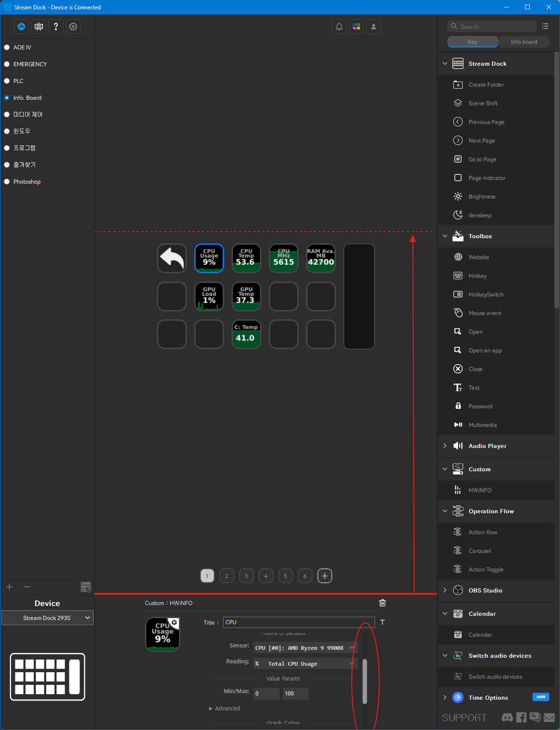The height and width of the screenshot is (730, 560).
Task: Click the trash delete icon for HWiNFO key
Action: tap(382, 603)
